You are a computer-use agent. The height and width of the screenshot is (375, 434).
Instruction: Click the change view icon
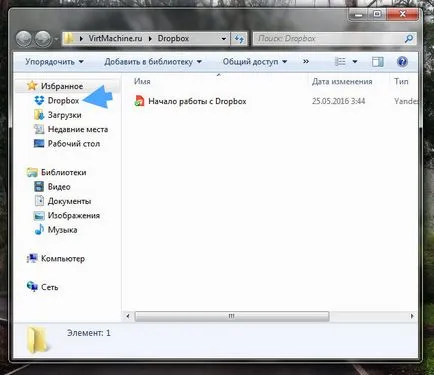coord(340,62)
